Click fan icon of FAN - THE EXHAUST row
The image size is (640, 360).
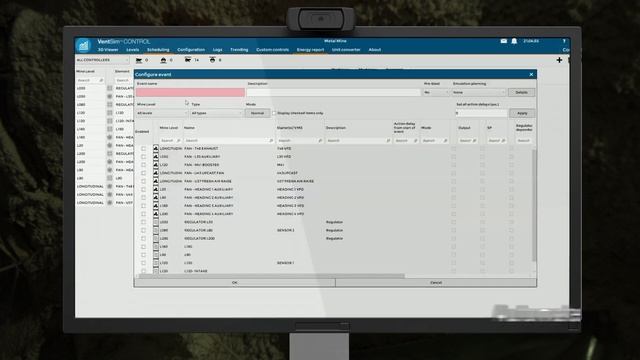click(x=156, y=149)
